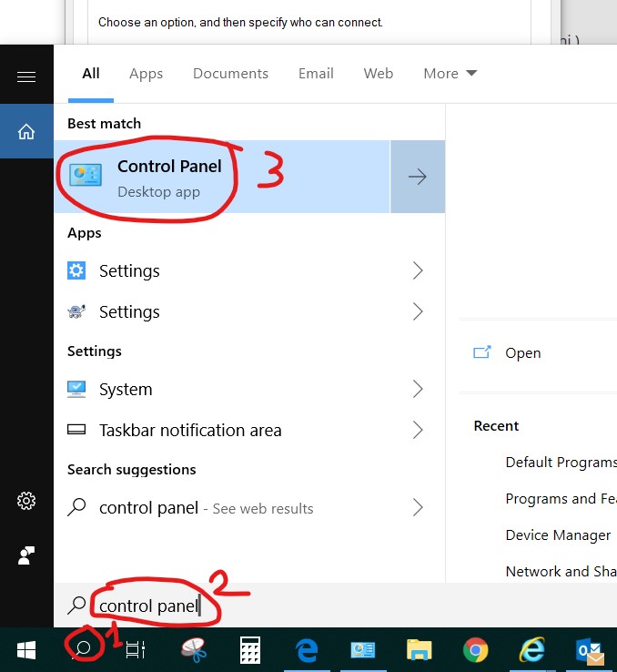This screenshot has height=672, width=617.
Task: Open search settings gear in left sidebar
Action: pyautogui.click(x=26, y=501)
